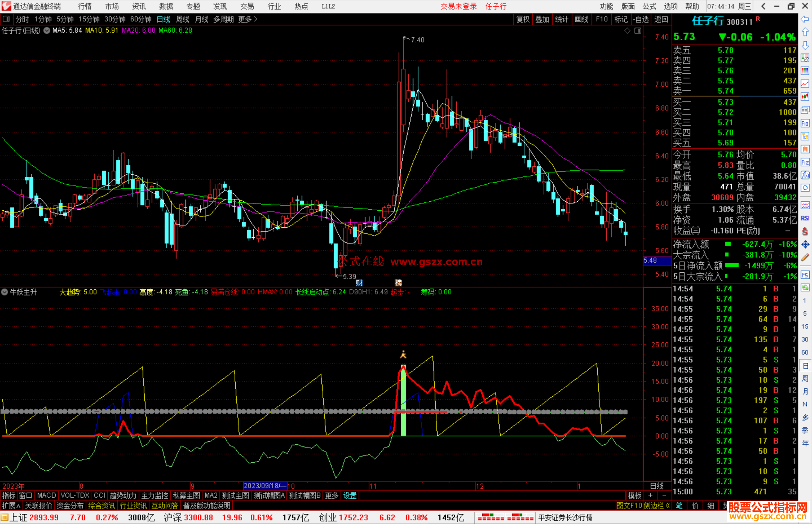
Task: Open the 模板 template dropdown
Action: tap(635, 495)
